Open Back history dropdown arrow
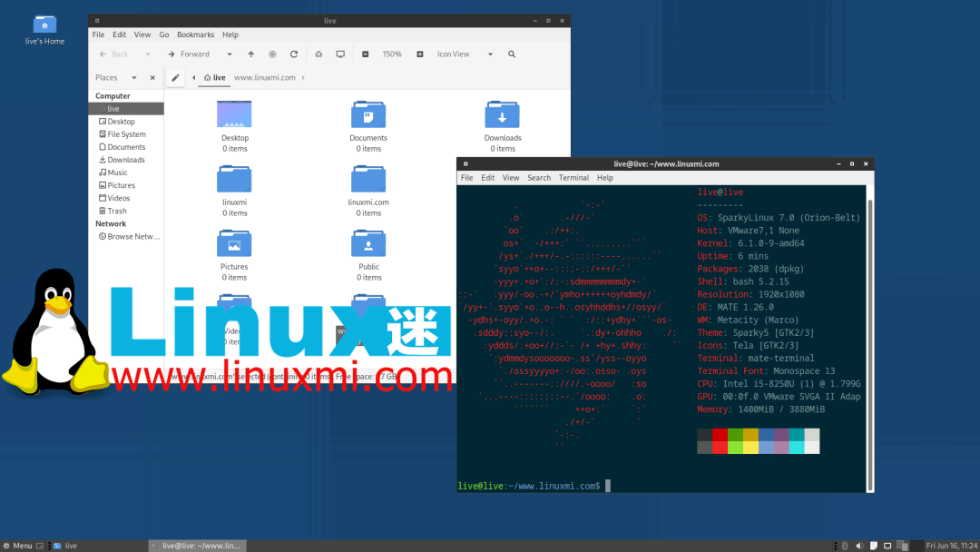The image size is (980, 552). click(x=148, y=54)
